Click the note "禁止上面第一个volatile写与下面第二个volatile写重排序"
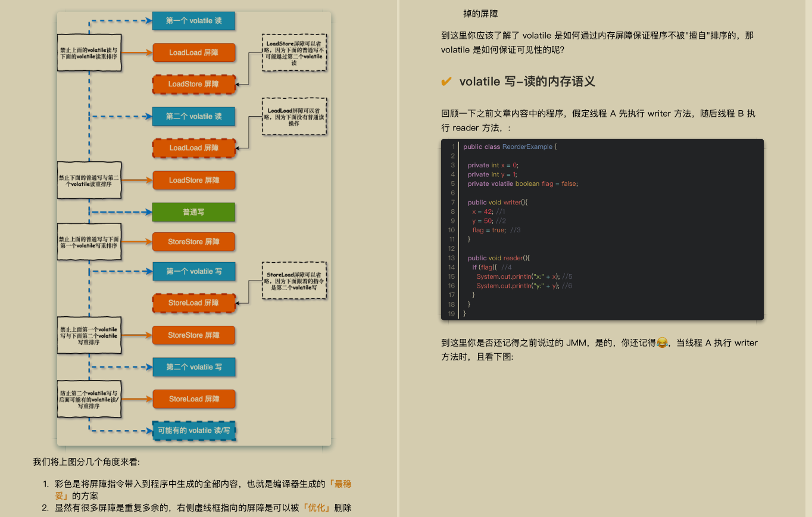Viewport: 812px width, 517px height. pos(89,336)
